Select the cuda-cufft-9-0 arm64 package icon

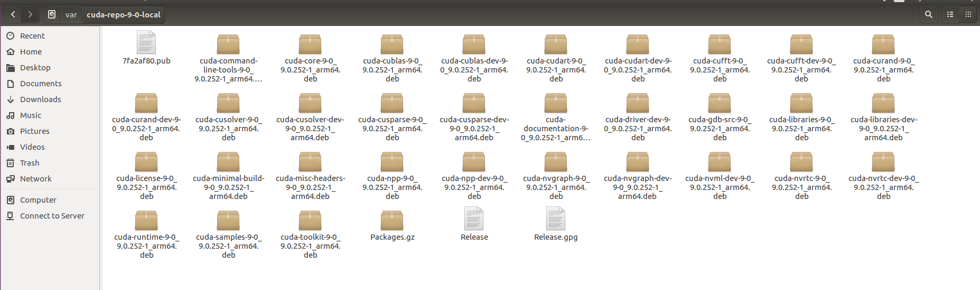click(x=720, y=44)
